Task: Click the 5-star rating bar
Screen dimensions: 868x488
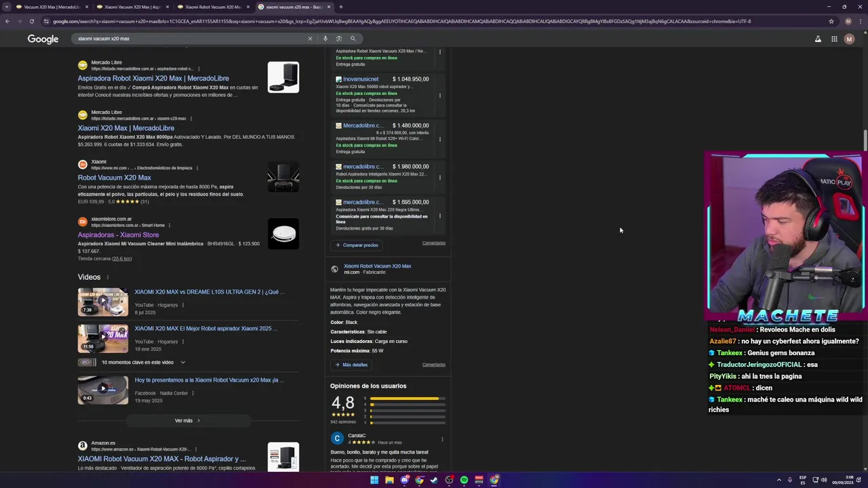Action: click(408, 399)
